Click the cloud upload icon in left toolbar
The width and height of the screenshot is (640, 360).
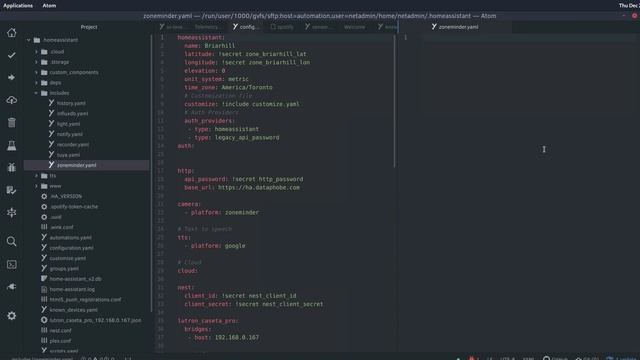tap(11, 100)
